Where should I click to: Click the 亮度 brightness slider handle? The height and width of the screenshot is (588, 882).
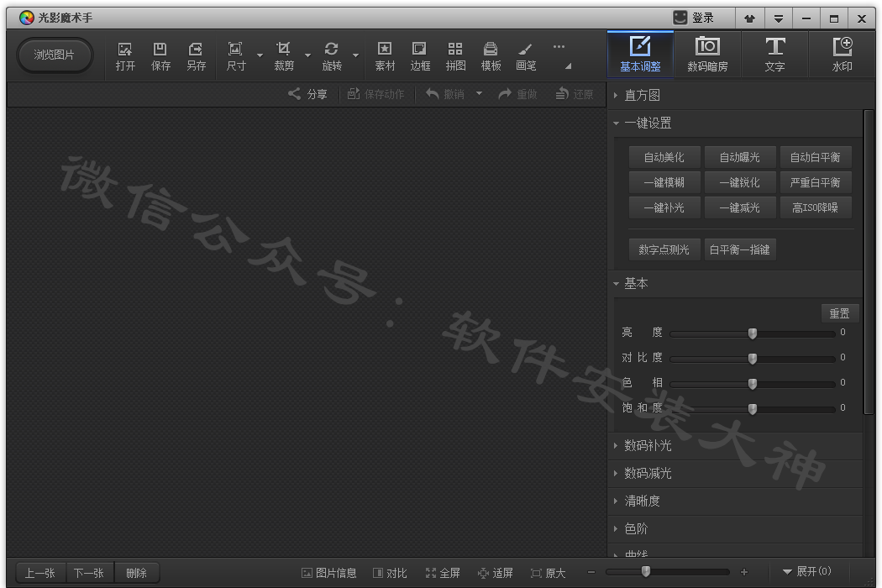click(753, 333)
